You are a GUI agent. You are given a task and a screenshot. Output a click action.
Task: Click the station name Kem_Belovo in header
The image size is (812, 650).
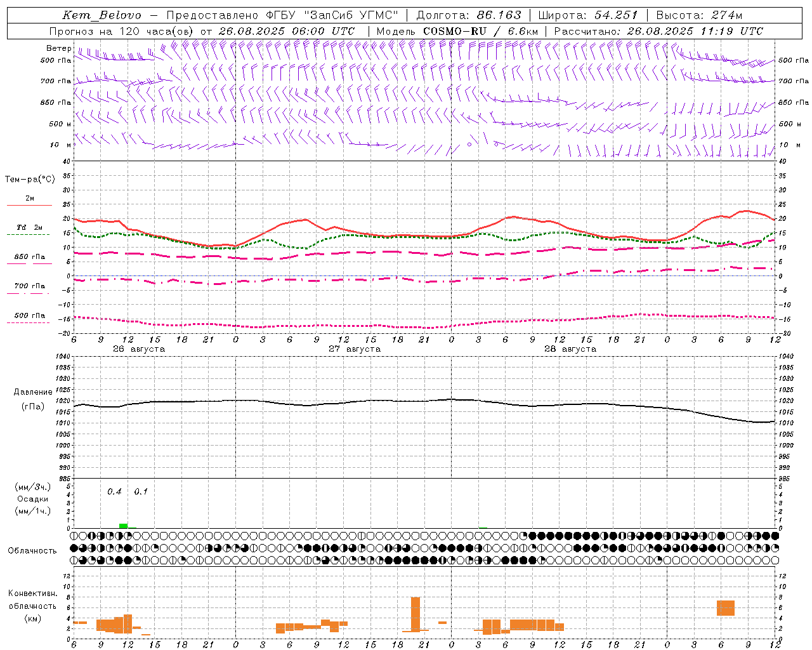pyautogui.click(x=101, y=15)
